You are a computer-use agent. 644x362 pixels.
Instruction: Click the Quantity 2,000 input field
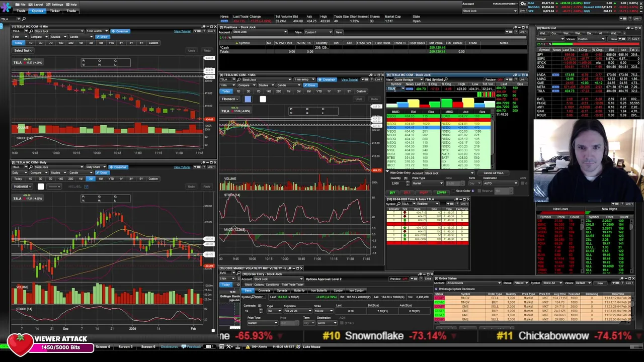(397, 183)
